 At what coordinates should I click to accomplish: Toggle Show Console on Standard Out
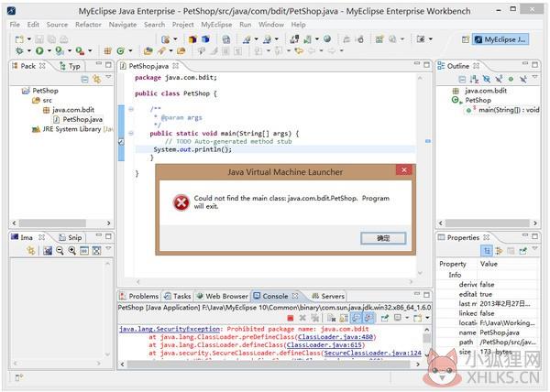click(x=356, y=318)
